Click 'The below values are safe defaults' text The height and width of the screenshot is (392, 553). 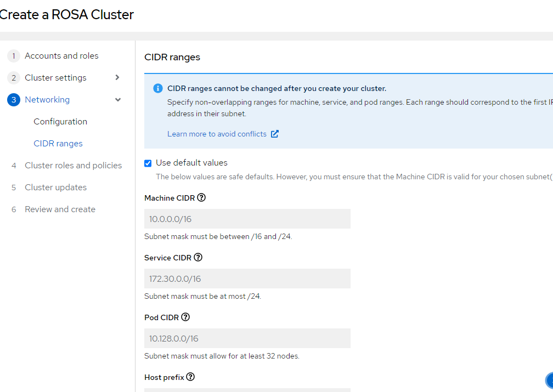(x=354, y=177)
